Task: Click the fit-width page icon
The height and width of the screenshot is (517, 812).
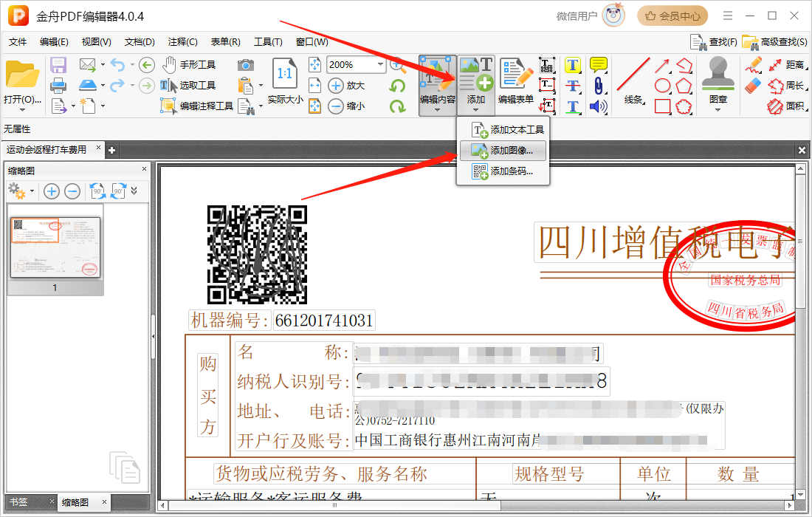Action: tap(315, 86)
